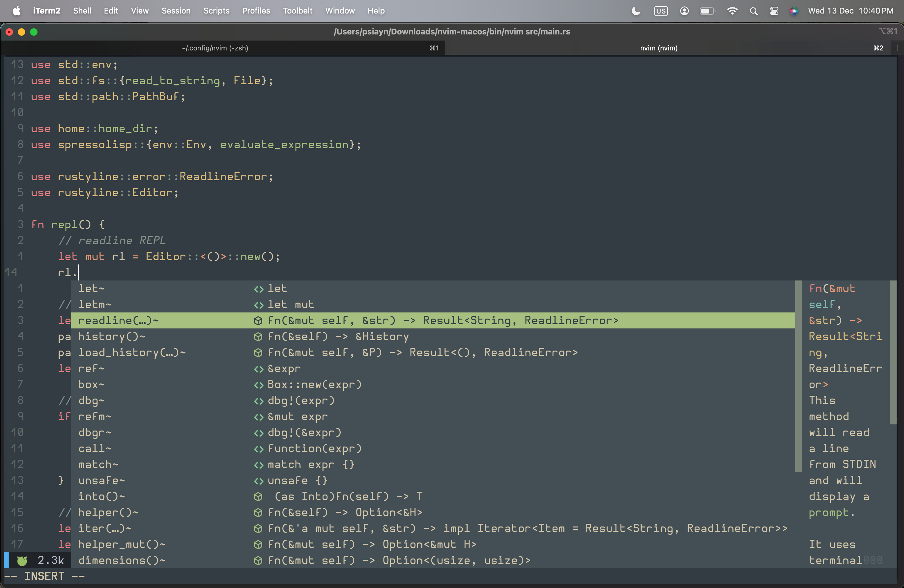Click 'fn repl() {' function definition
This screenshot has height=588, width=904.
click(x=68, y=224)
